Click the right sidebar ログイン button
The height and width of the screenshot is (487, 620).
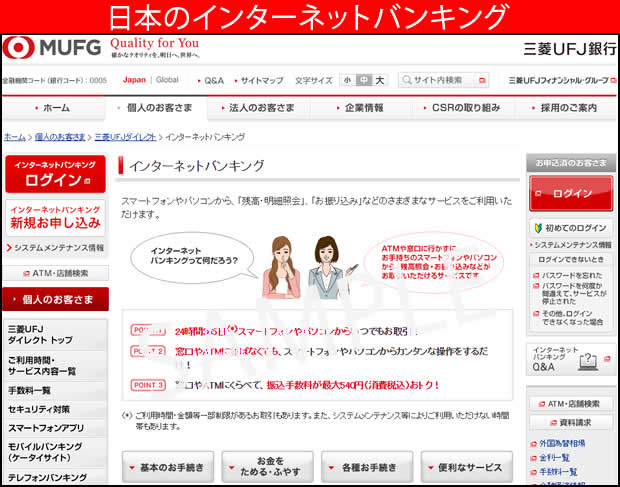(571, 194)
